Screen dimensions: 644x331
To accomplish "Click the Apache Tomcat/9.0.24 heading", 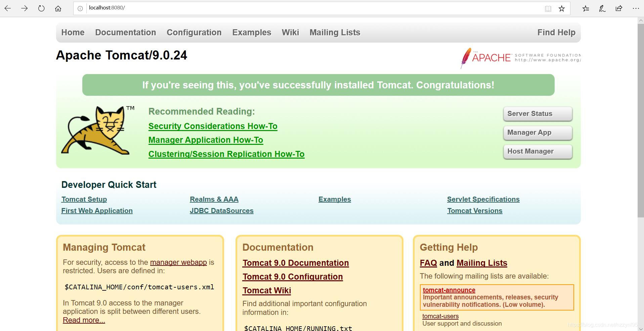I will coord(122,55).
